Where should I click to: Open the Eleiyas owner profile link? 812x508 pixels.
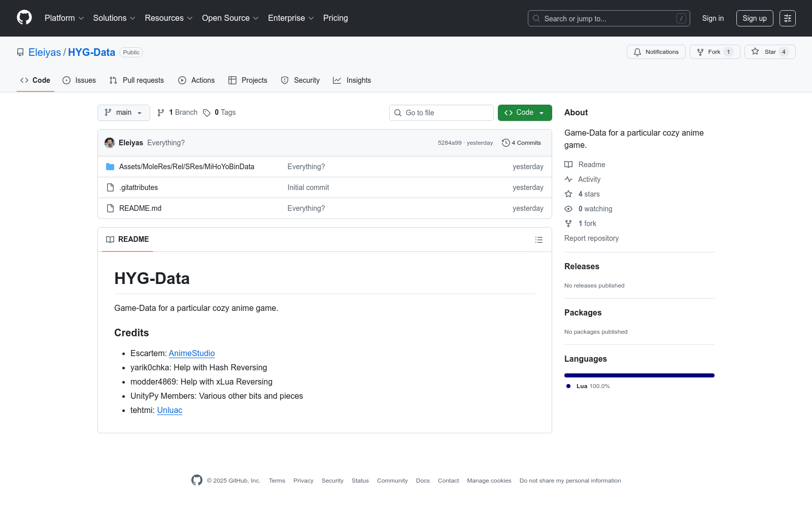45,52
